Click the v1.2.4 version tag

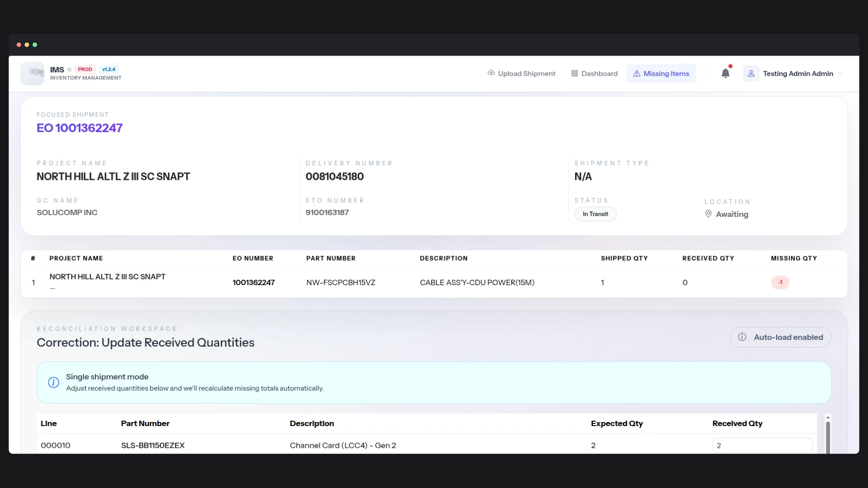(108, 69)
